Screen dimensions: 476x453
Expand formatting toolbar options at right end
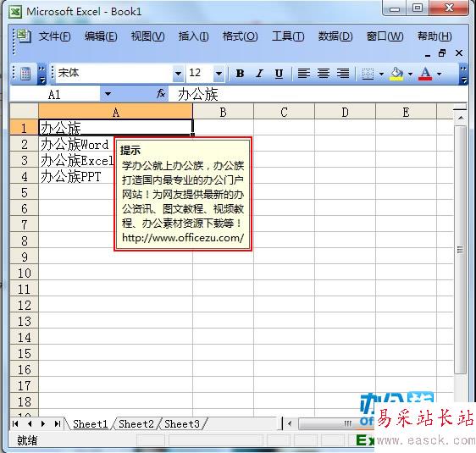[x=463, y=74]
